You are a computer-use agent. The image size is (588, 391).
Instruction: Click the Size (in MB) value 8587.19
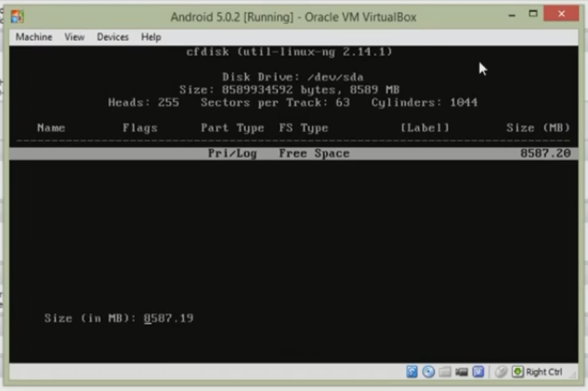coord(168,318)
